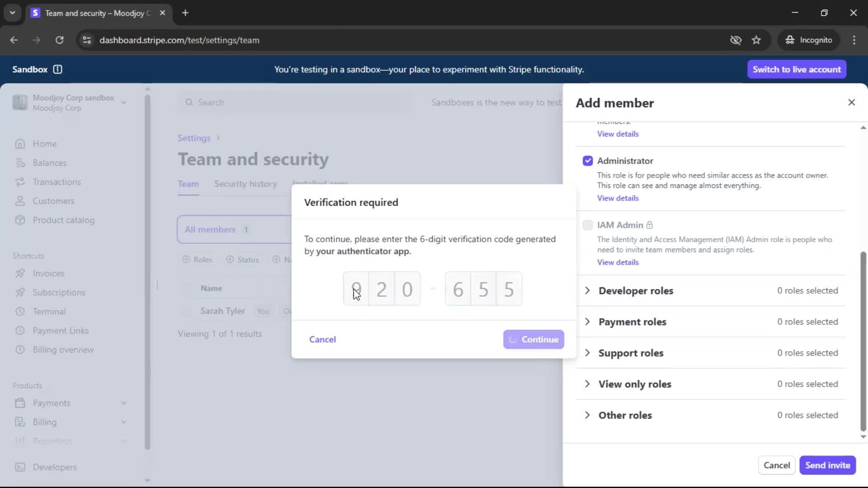Click the Home icon in sidebar

point(20,144)
